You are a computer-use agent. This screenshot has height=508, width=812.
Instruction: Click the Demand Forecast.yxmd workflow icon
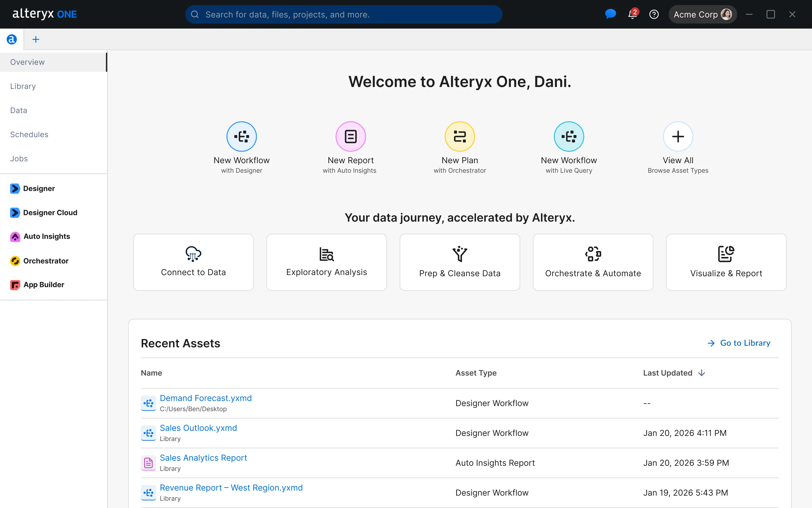coord(148,403)
